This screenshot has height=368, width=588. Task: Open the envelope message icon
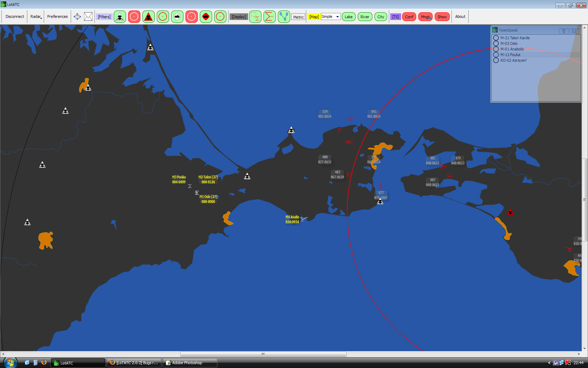(88, 16)
